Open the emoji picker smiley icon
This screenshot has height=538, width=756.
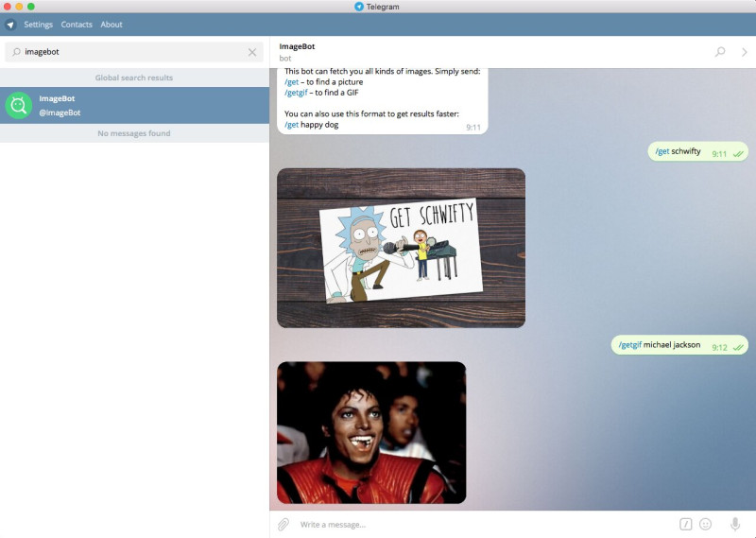pos(705,524)
